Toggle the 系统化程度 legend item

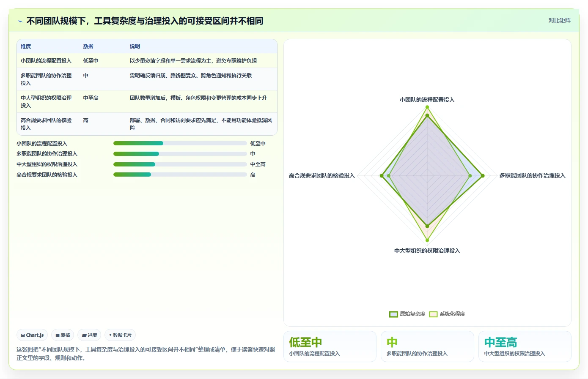point(447,314)
